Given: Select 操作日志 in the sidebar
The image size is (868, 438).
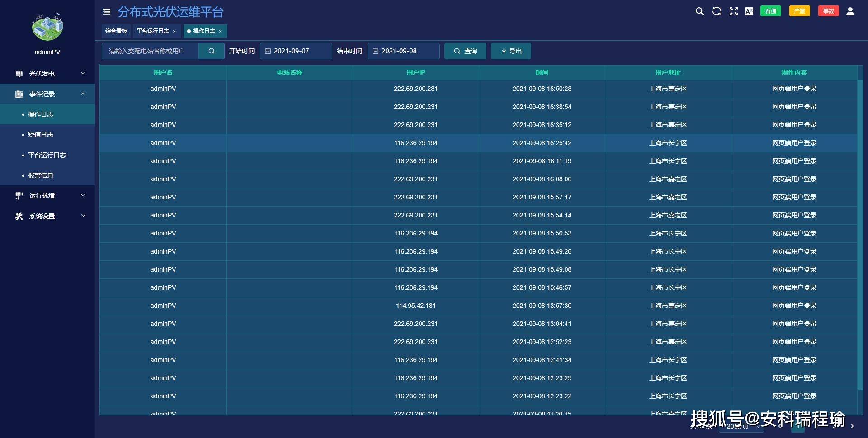Looking at the screenshot, I should (47, 114).
